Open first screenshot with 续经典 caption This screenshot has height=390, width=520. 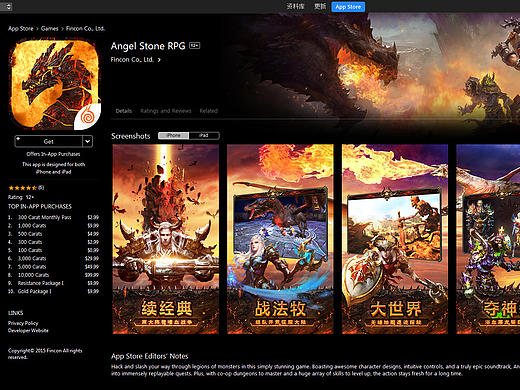point(166,239)
